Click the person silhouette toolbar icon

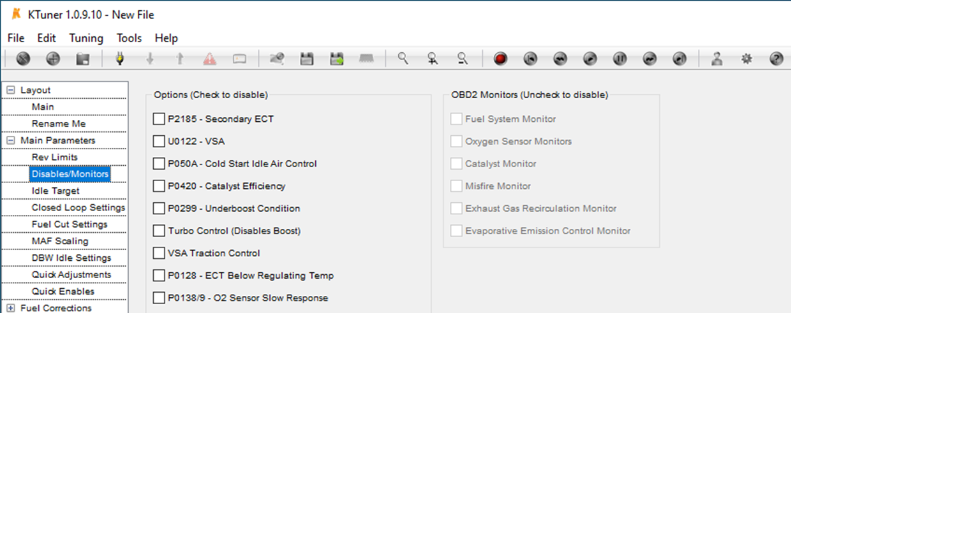point(716,59)
